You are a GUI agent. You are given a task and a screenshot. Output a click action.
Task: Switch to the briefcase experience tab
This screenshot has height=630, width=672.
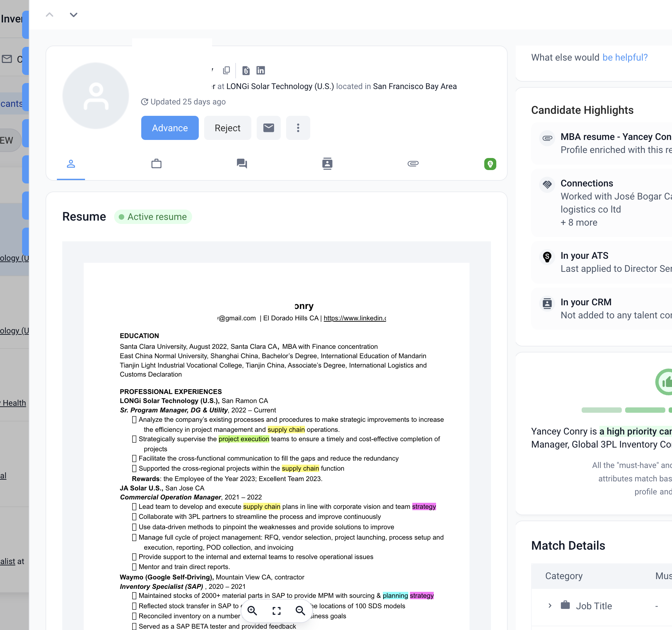click(157, 164)
